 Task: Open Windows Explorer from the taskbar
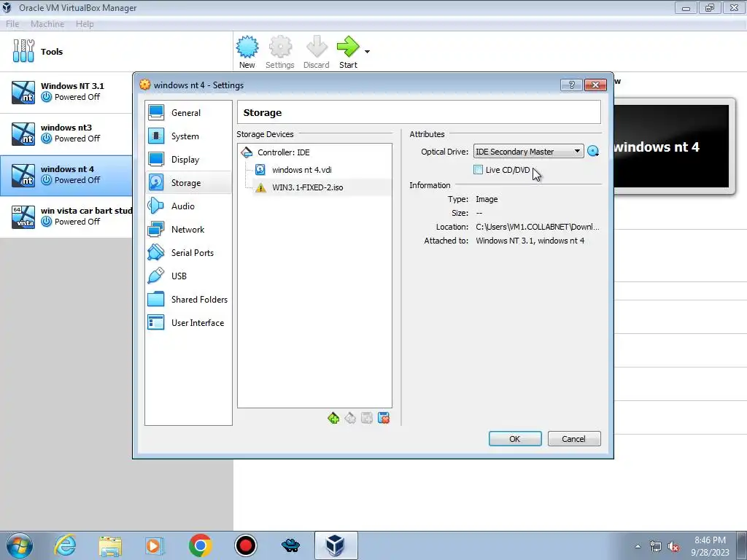click(x=110, y=545)
